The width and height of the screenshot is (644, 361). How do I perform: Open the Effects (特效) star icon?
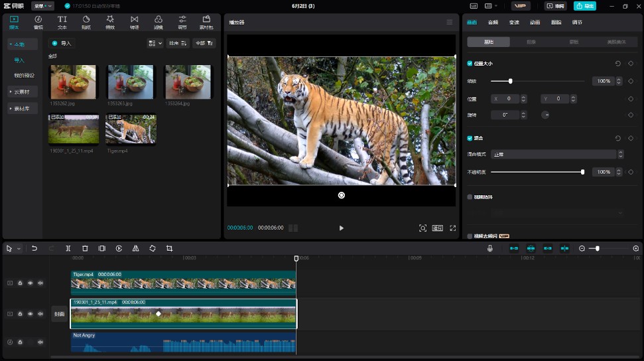(x=110, y=22)
